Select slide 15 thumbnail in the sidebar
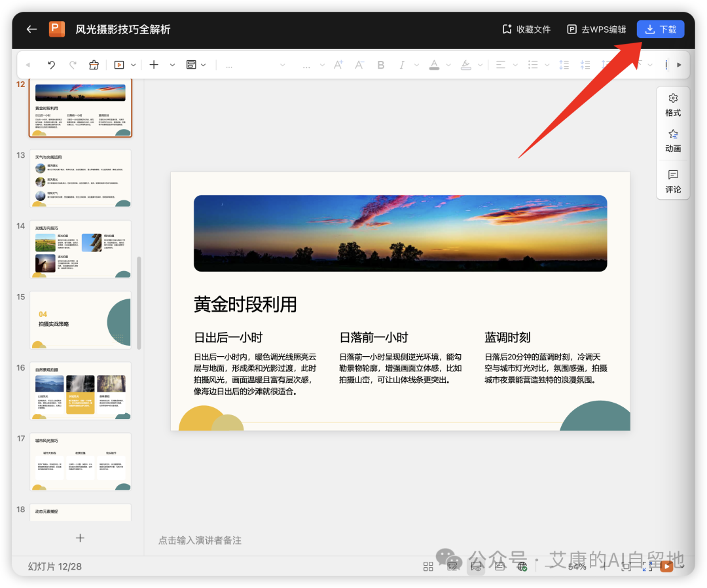Viewport: 707px width, 588px height. pyautogui.click(x=81, y=320)
